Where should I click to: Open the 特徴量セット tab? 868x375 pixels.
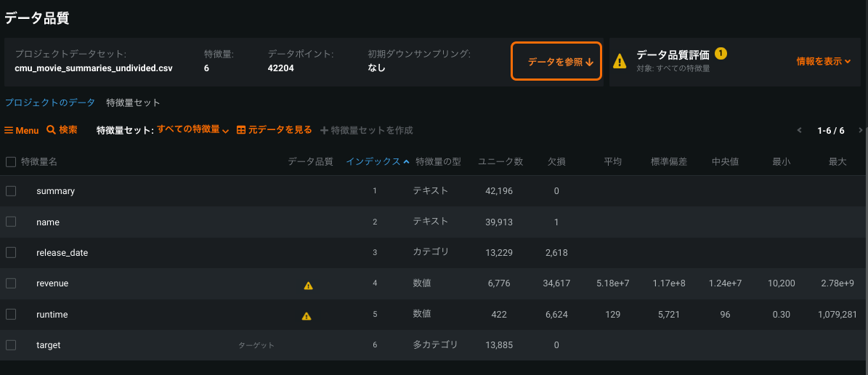pos(133,103)
